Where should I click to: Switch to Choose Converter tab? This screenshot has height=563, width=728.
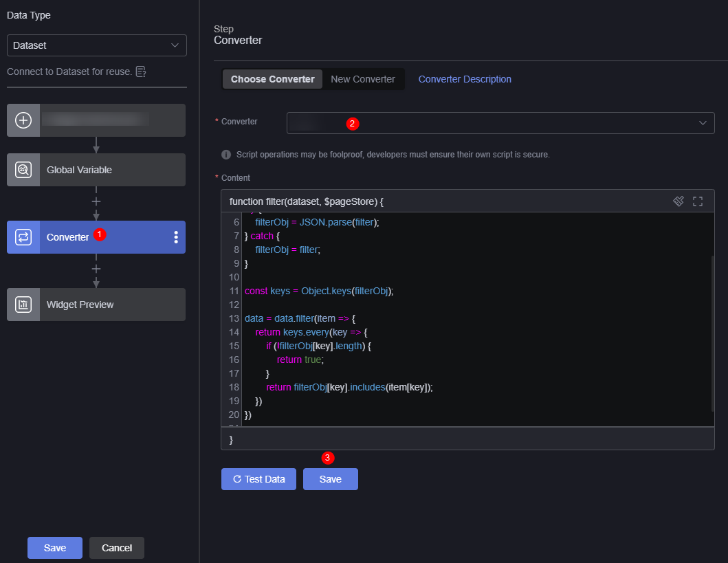(x=272, y=79)
